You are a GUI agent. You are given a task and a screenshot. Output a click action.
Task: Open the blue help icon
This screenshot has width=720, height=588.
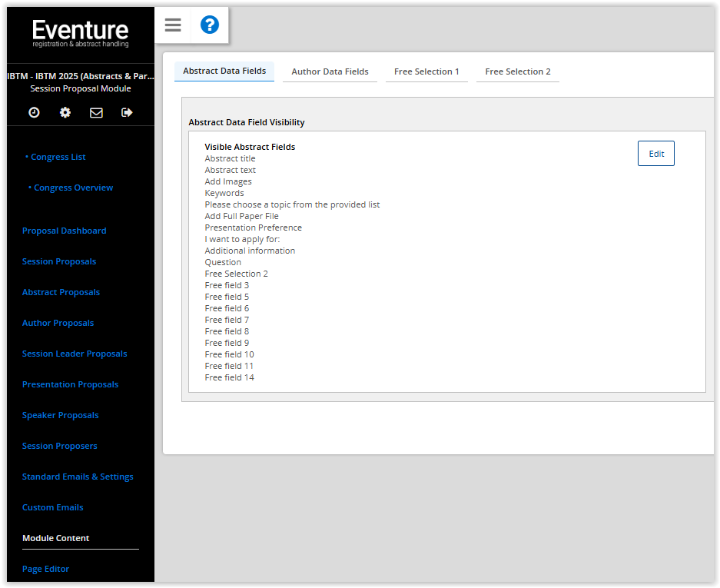[x=209, y=25]
